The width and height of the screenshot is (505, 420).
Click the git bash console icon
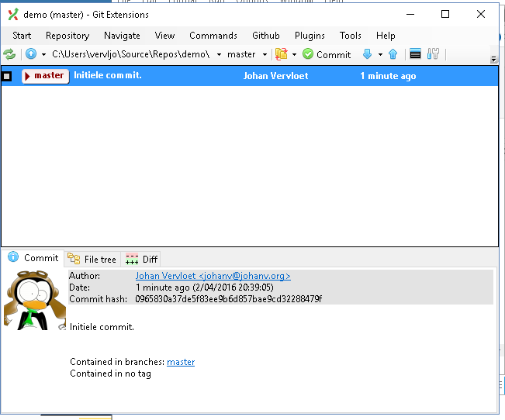(x=415, y=53)
